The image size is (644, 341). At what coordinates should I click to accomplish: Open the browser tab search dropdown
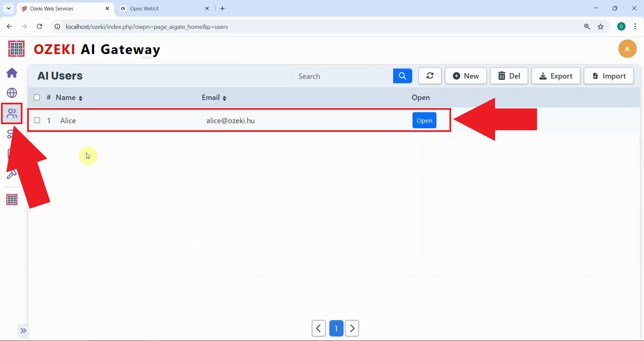point(9,8)
